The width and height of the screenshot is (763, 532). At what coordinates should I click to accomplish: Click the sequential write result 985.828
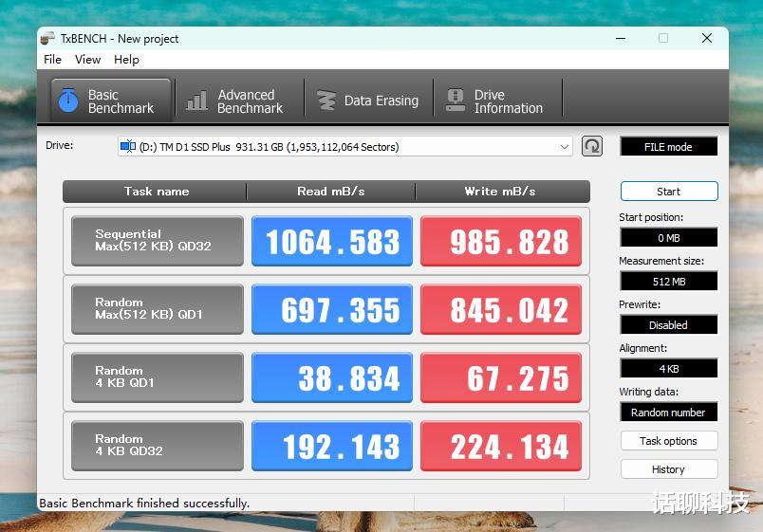tap(501, 241)
